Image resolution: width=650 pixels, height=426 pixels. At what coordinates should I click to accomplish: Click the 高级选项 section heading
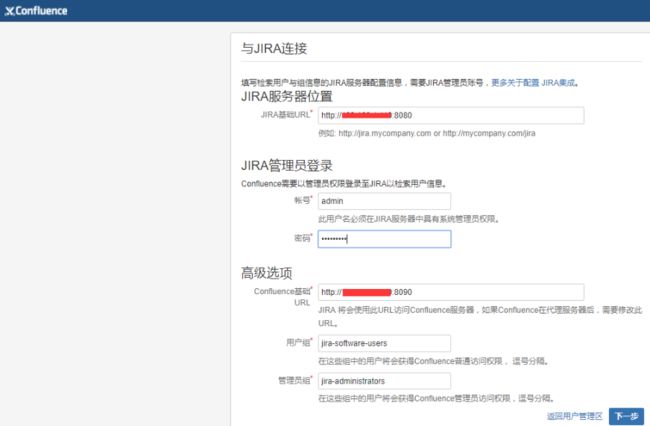268,272
